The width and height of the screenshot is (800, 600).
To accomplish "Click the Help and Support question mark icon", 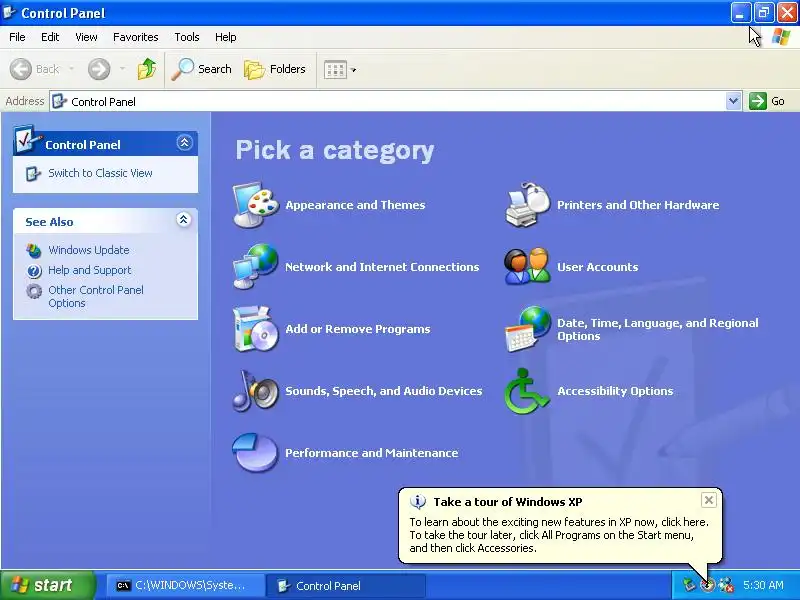I will [x=34, y=270].
